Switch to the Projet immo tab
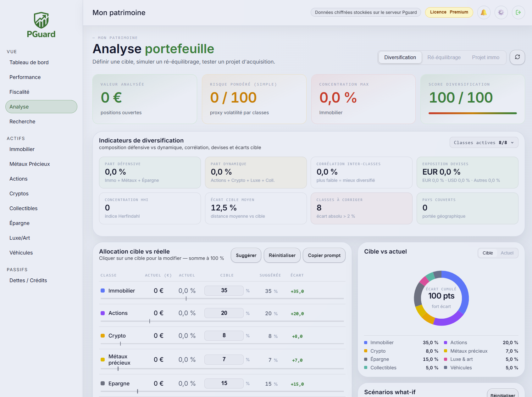The height and width of the screenshot is (397, 532). click(485, 58)
